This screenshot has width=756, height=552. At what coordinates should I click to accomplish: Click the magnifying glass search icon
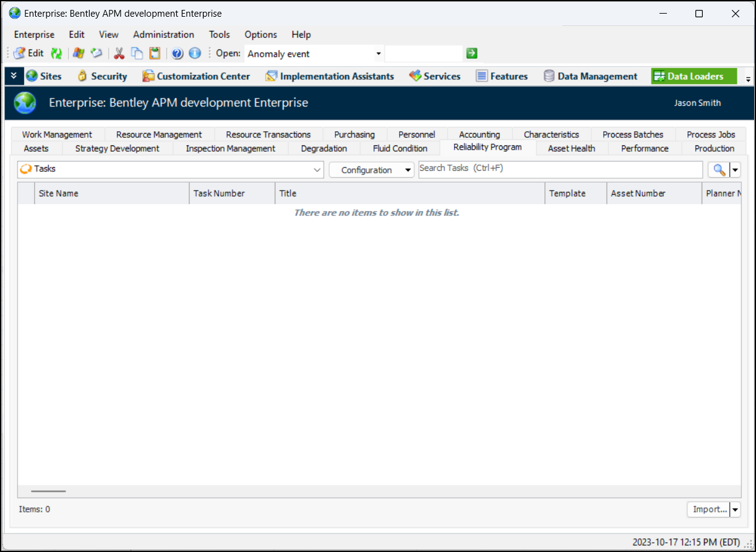[719, 170]
